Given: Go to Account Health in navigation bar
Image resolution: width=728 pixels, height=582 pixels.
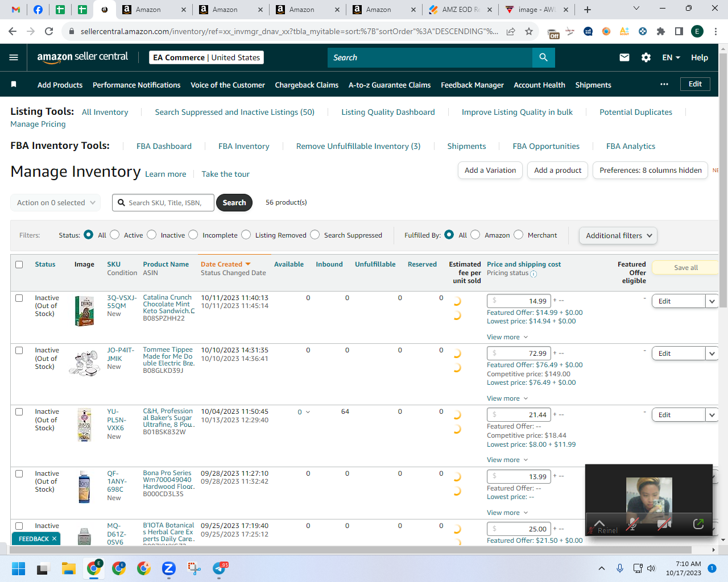Looking at the screenshot, I should point(539,85).
